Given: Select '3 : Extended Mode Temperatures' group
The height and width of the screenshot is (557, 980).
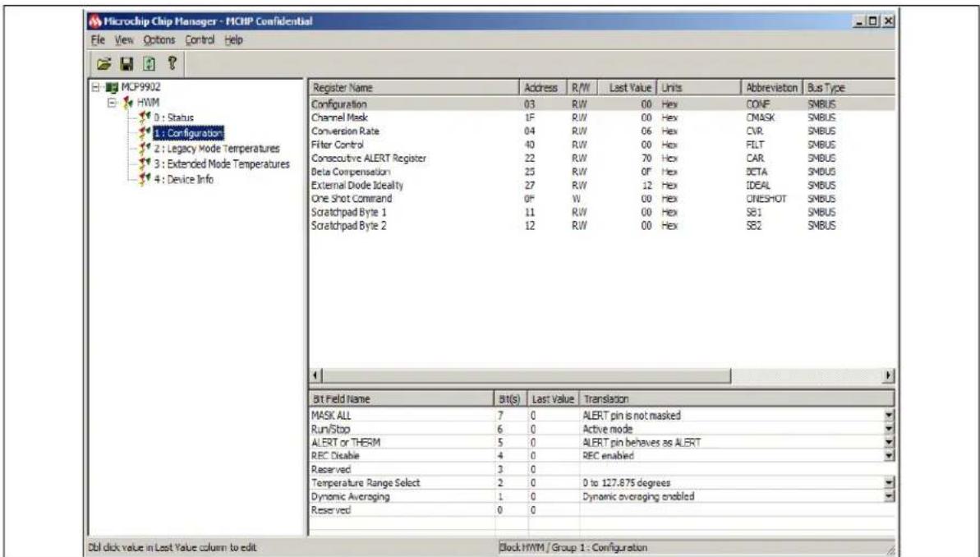Looking at the screenshot, I should pos(222,163).
